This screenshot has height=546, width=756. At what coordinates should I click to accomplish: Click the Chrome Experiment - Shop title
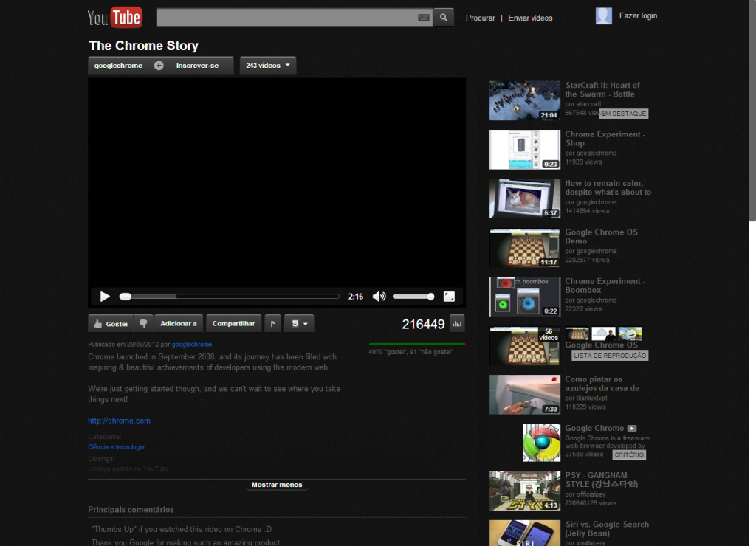point(605,139)
